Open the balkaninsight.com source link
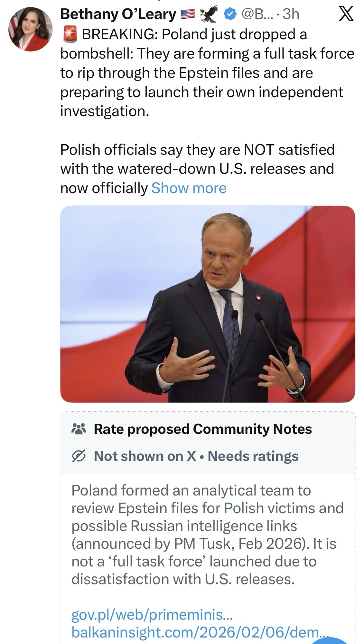Viewport: 364px width, 644px height. (200, 632)
